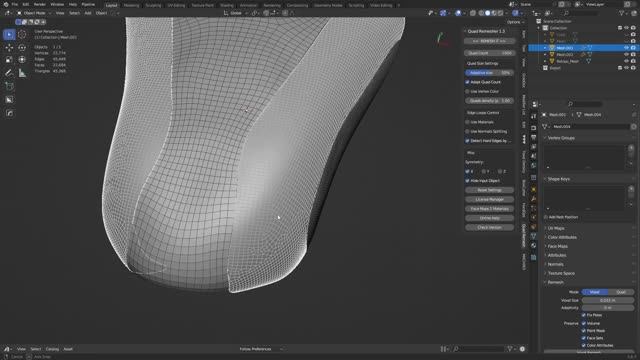Select the Annotate pencil tool

[x=9, y=73]
